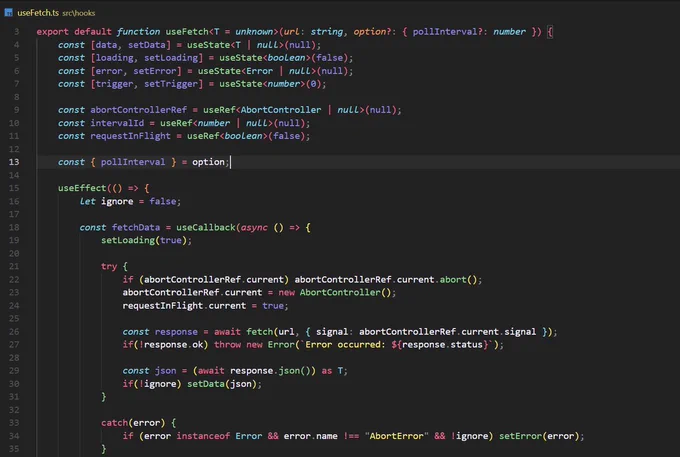This screenshot has height=457, width=680.
Task: Click 'option' on line 13
Action: pyautogui.click(x=208, y=162)
